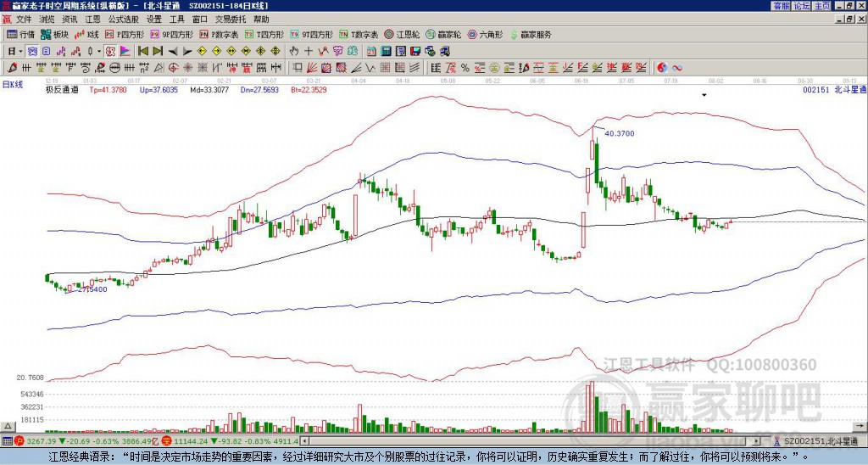Select the red fan lines tool

(x=312, y=68)
